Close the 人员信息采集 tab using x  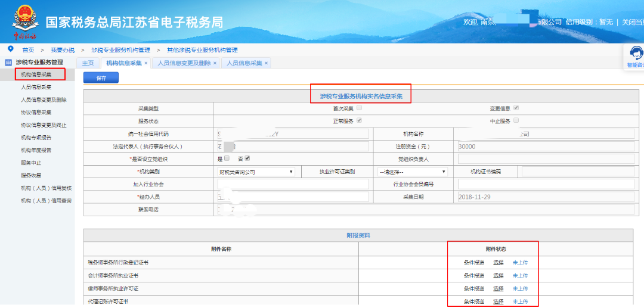tap(267, 63)
